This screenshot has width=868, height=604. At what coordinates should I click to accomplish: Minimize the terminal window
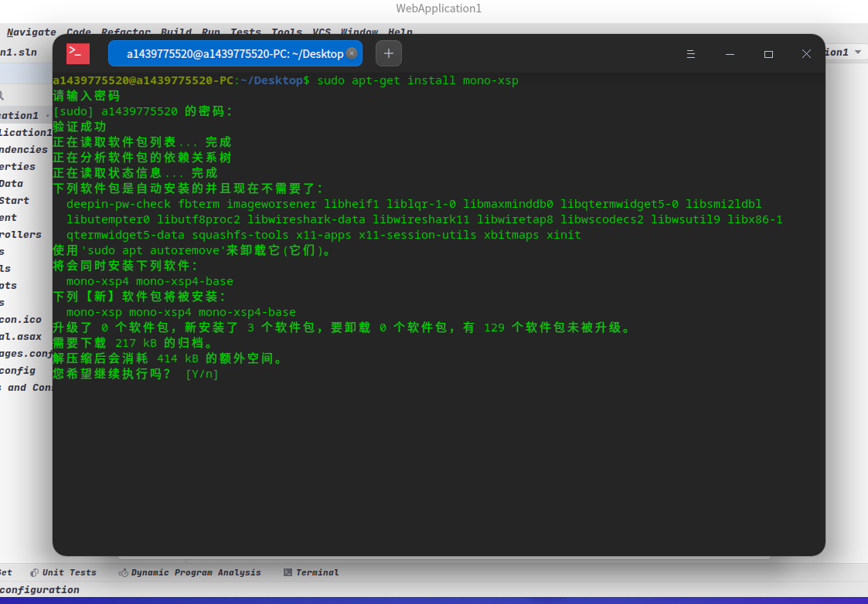tap(729, 53)
